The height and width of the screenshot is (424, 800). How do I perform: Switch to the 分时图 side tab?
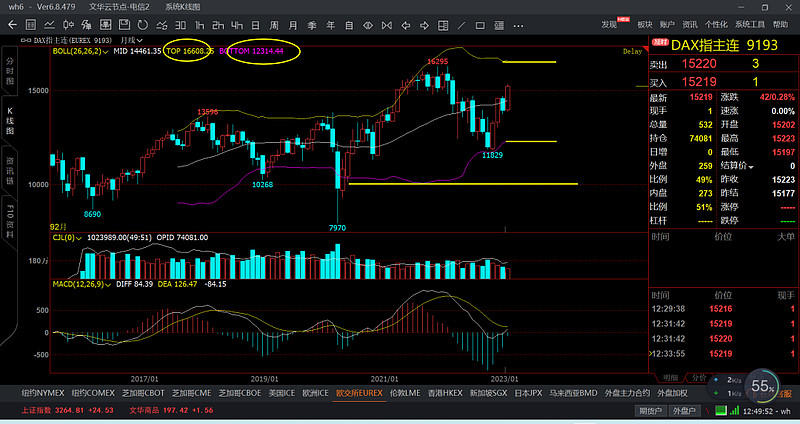point(10,71)
